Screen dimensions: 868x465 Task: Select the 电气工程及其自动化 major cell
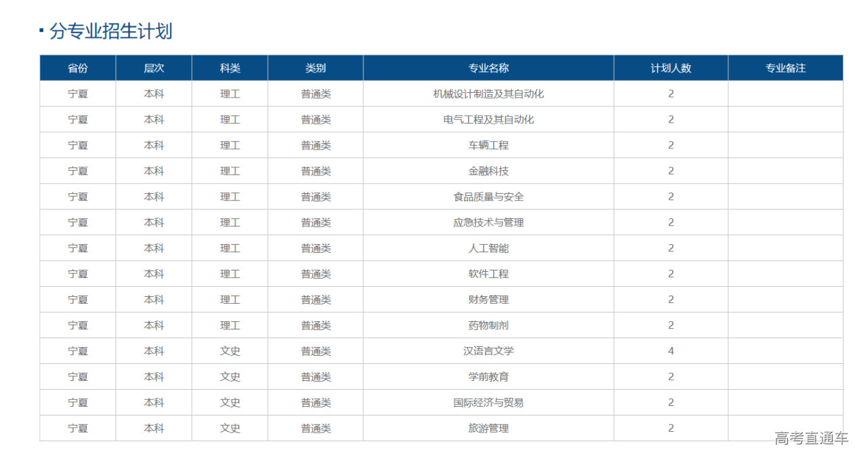(x=488, y=119)
